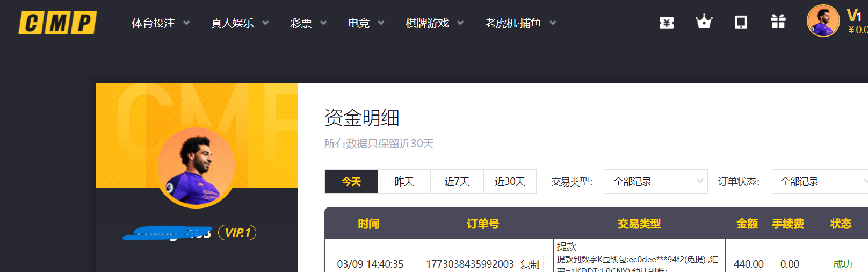Open the 彩票 navigation menu

tap(308, 23)
